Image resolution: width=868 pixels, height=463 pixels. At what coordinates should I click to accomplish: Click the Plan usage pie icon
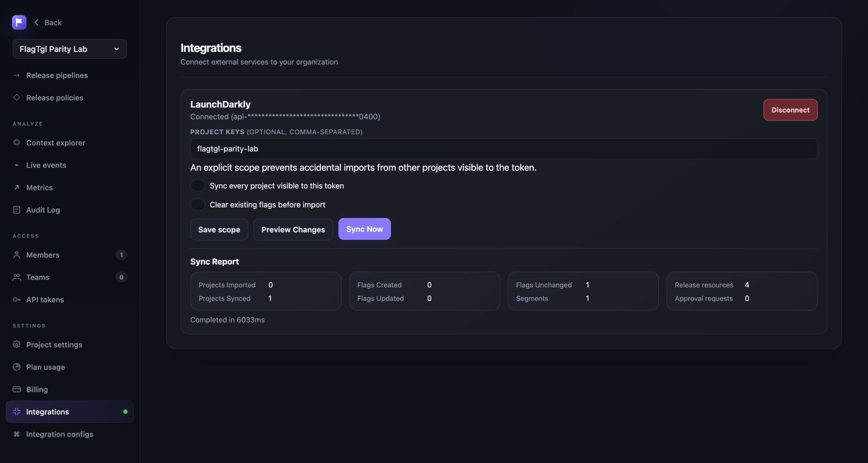pos(17,367)
